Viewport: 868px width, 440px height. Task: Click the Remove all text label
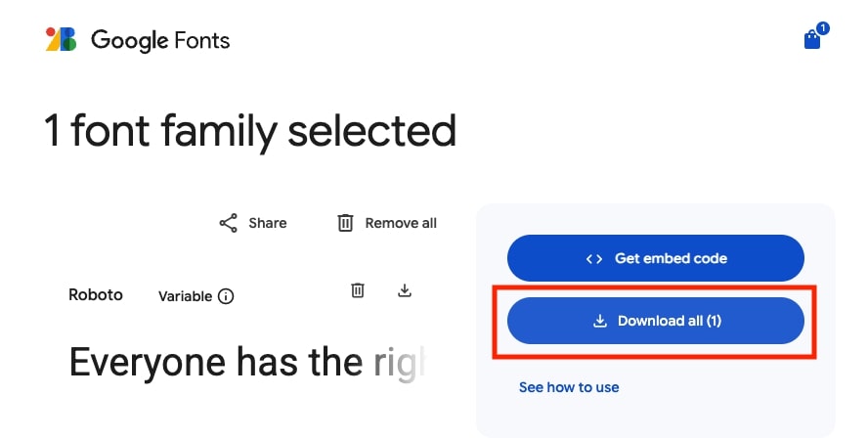point(401,223)
